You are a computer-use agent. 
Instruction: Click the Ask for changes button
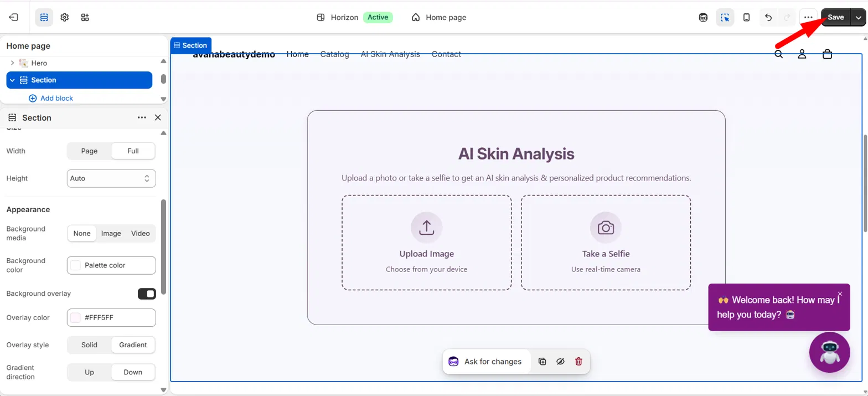[x=487, y=362]
